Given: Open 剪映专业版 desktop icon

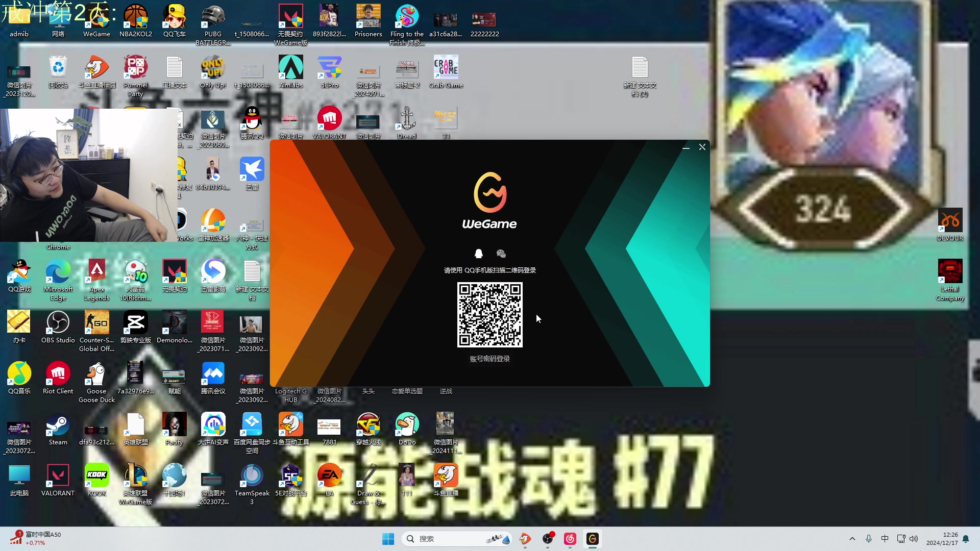Looking at the screenshot, I should click(136, 328).
